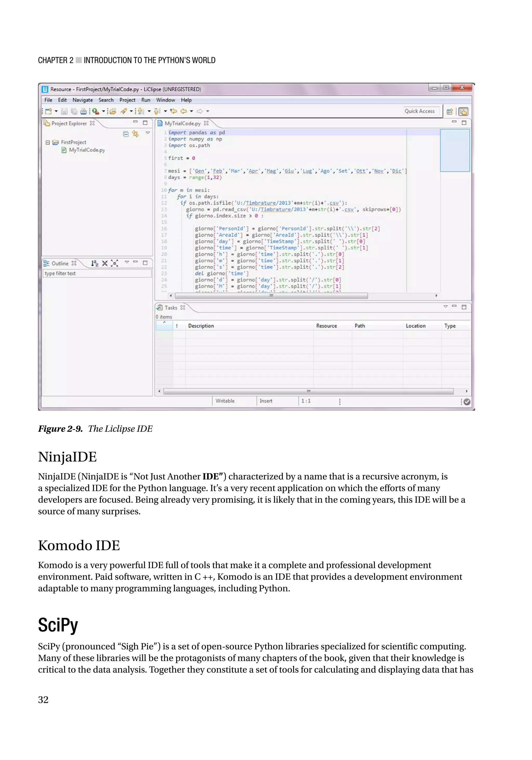Open the Search flashlight dropdown arrow
This screenshot has height=760, width=532.
tap(131, 111)
